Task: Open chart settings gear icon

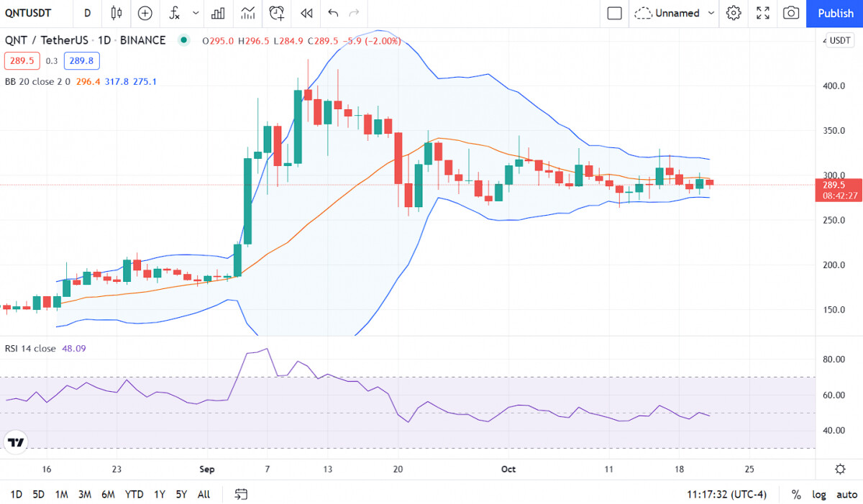Action: tap(734, 13)
